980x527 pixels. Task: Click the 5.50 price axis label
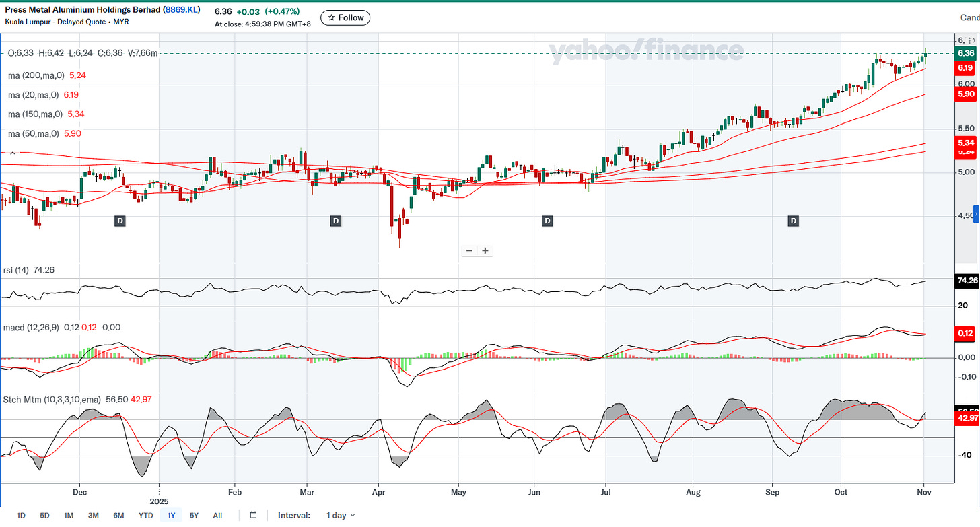click(967, 128)
